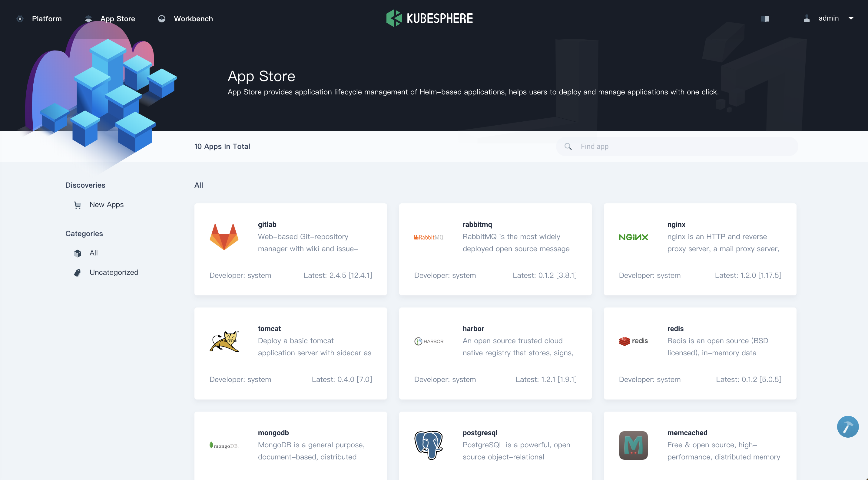Click nginx version 'Latest: 1.2.0 [1.17.5]'
Image resolution: width=868 pixels, height=480 pixels.
[748, 275]
